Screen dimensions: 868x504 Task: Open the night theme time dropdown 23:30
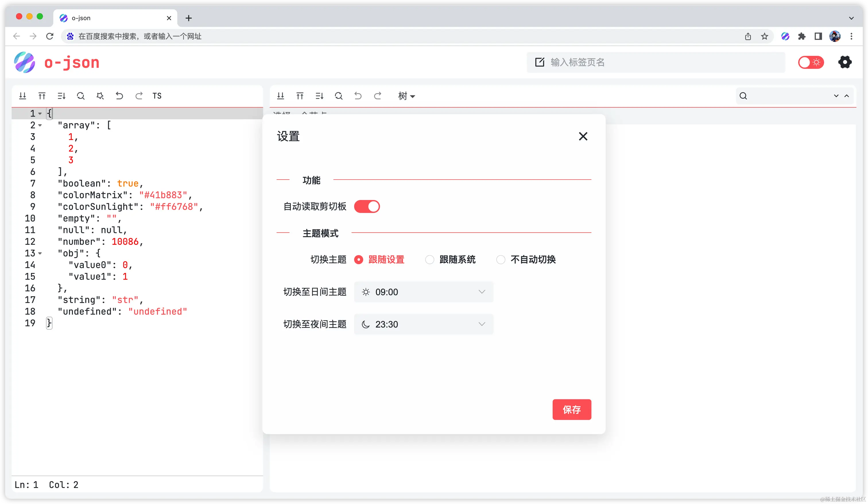(424, 324)
